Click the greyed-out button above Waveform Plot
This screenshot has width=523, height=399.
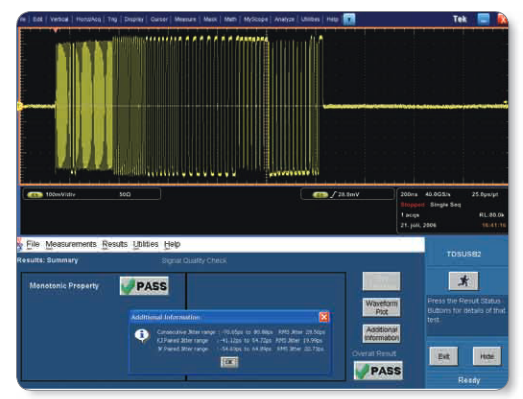(x=381, y=282)
